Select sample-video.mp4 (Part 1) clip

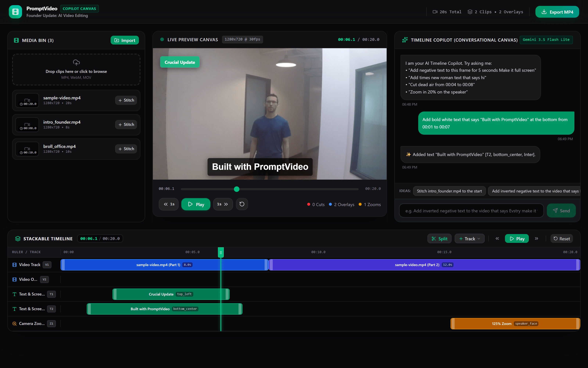[164, 265]
